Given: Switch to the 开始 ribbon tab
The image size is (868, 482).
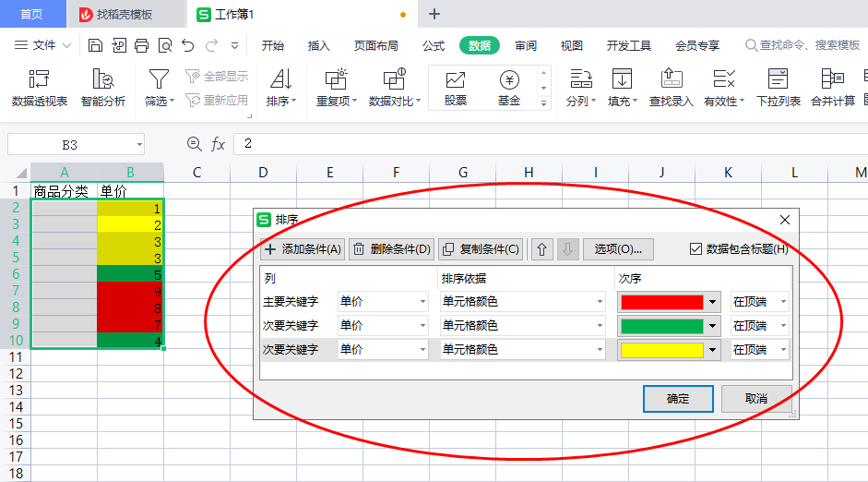Looking at the screenshot, I should (273, 45).
